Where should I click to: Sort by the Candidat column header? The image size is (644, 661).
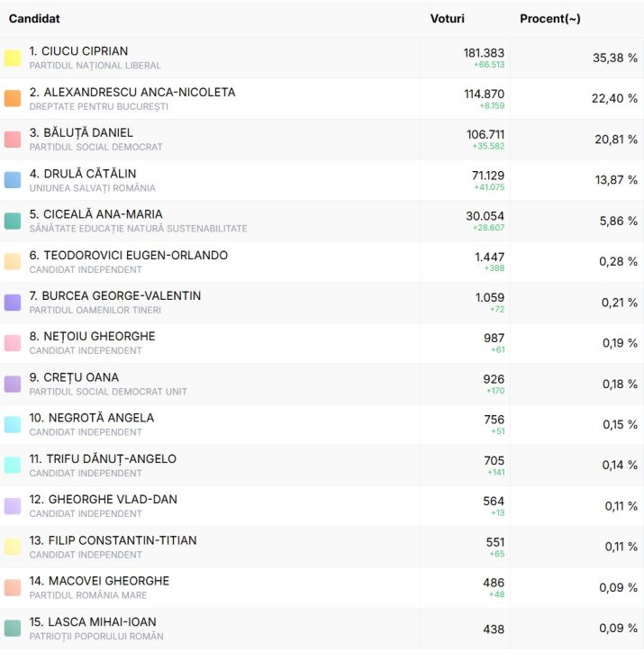coord(34,19)
